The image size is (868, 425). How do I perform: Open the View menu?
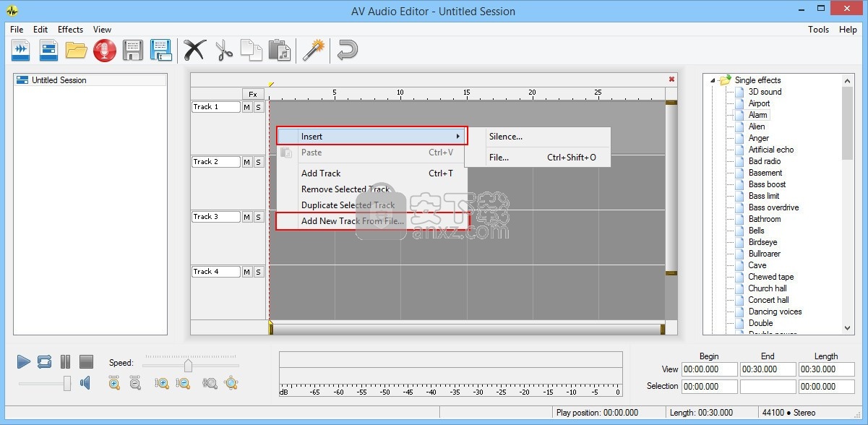point(102,30)
